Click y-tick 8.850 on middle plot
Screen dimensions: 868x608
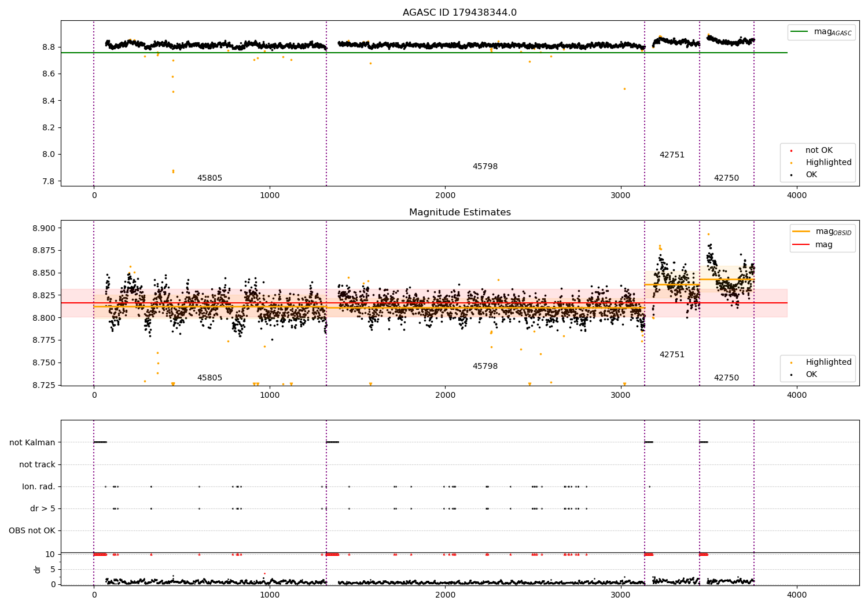point(45,273)
